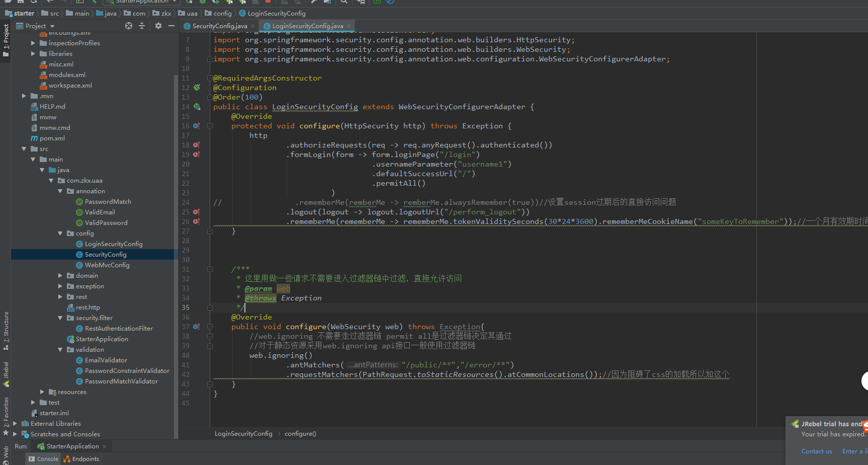Open the 2: Favorites tool window tab
The image size is (868, 465).
pyautogui.click(x=6, y=416)
